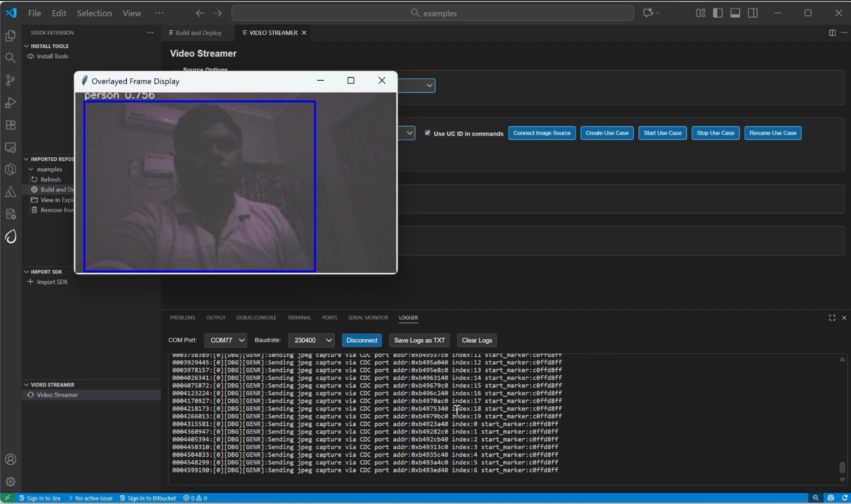The width and height of the screenshot is (851, 504).
Task: Click the Start Use Case button
Action: pos(662,133)
